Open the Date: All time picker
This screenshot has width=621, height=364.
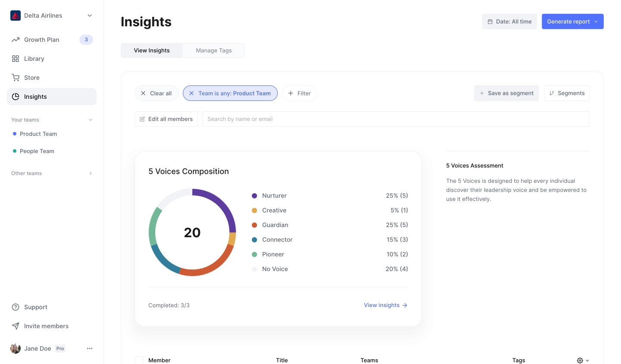click(509, 22)
